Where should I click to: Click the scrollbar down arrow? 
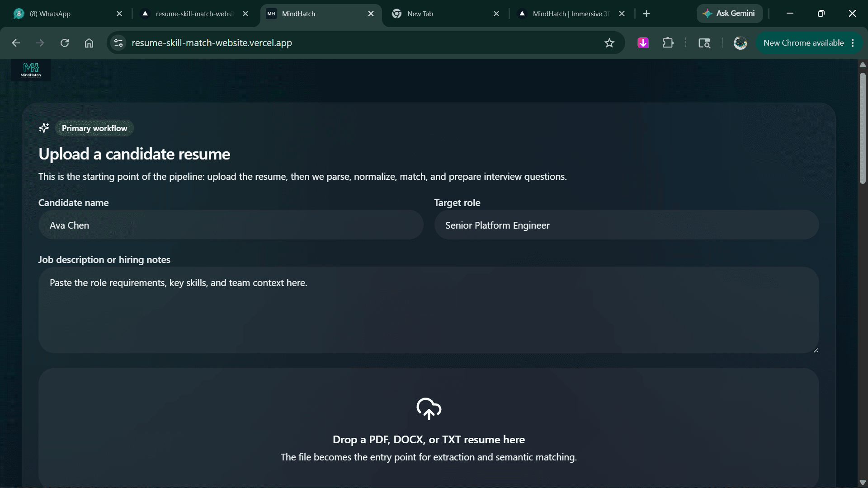(x=863, y=483)
